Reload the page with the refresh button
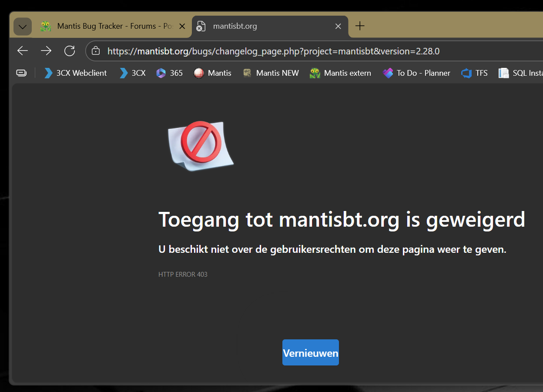543x392 pixels. tap(70, 50)
